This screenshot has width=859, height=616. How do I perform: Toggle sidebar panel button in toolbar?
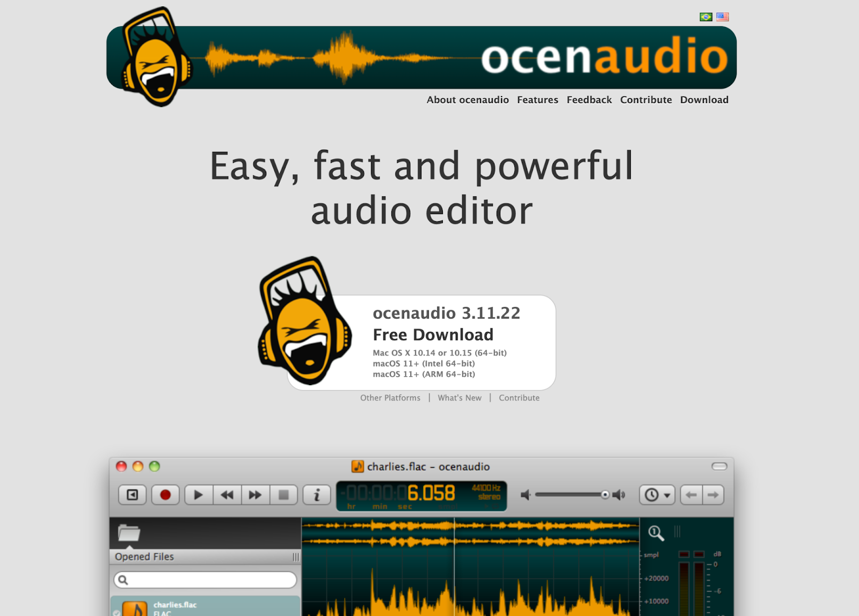click(132, 495)
